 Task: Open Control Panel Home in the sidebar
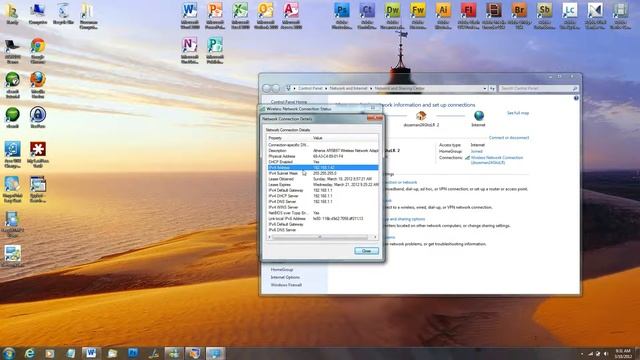pyautogui.click(x=289, y=102)
